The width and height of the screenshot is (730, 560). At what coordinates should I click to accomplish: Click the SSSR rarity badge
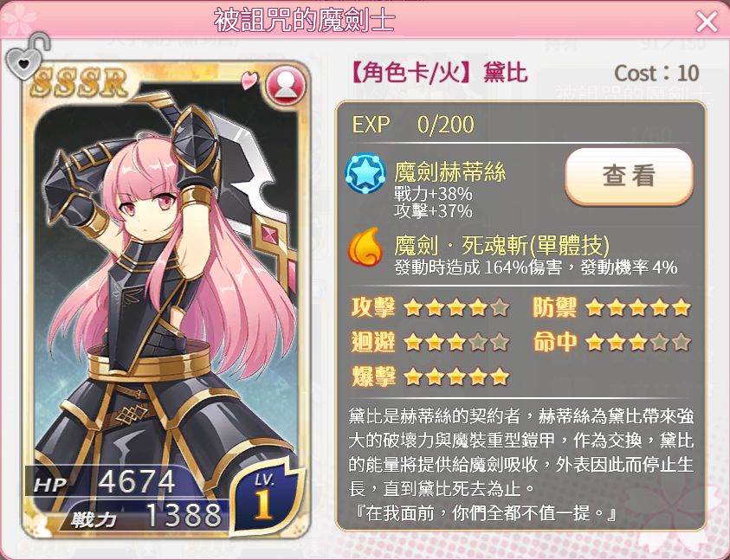[x=78, y=82]
